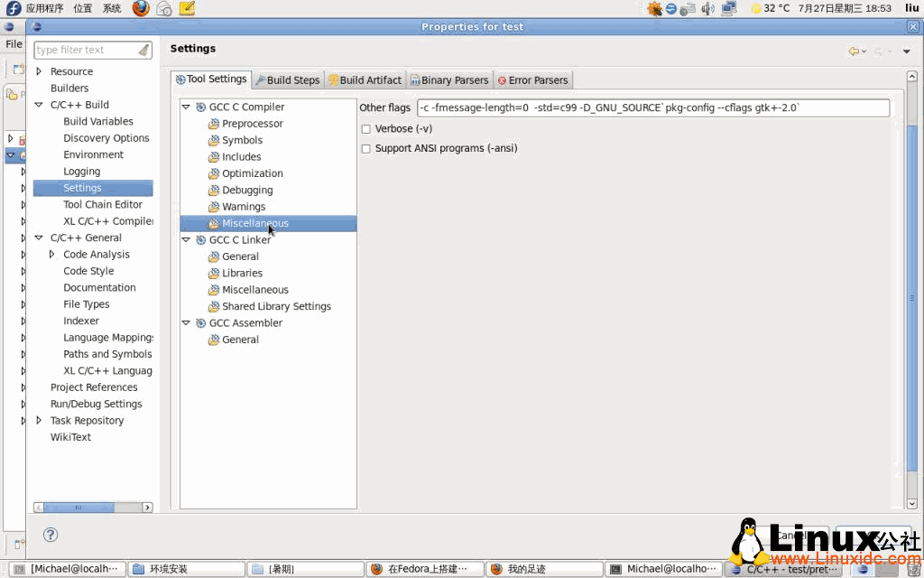Screen dimensions: 924x578
Task: Enable the Verbose (-v) checkbox
Action: click(366, 129)
